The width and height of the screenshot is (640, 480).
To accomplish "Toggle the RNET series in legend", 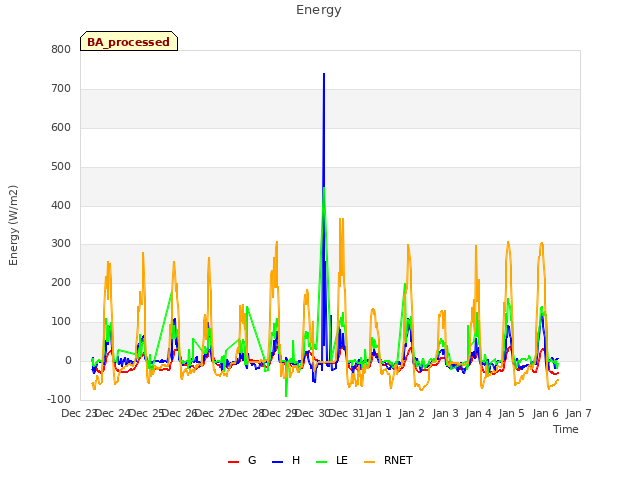I will (388, 460).
